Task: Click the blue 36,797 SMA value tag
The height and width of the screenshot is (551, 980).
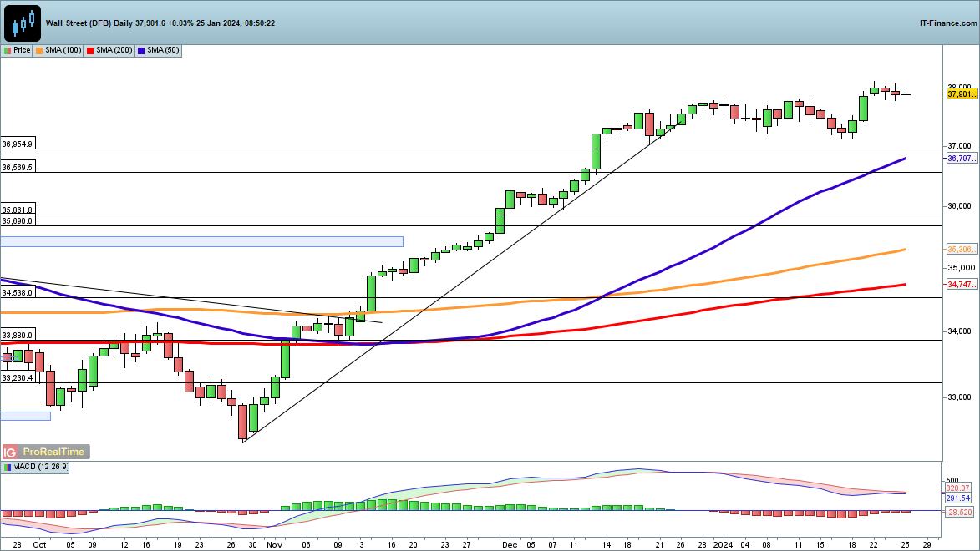Action: pyautogui.click(x=961, y=159)
